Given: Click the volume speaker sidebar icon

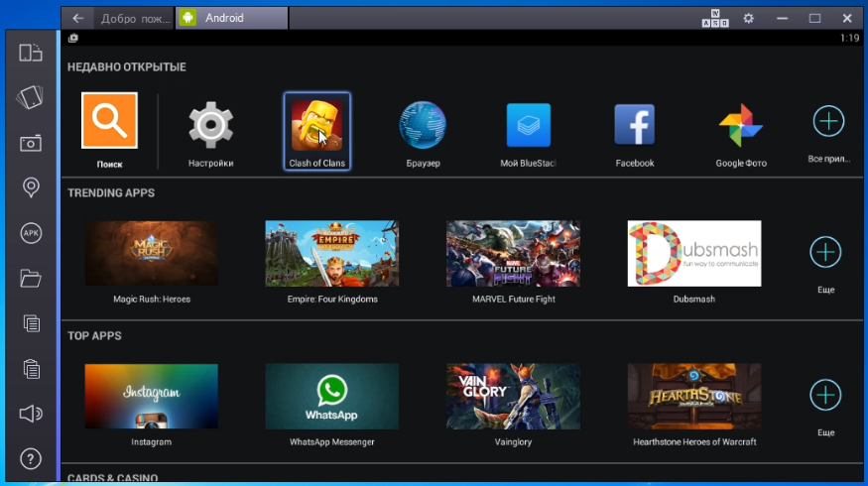Looking at the screenshot, I should pyautogui.click(x=31, y=414).
